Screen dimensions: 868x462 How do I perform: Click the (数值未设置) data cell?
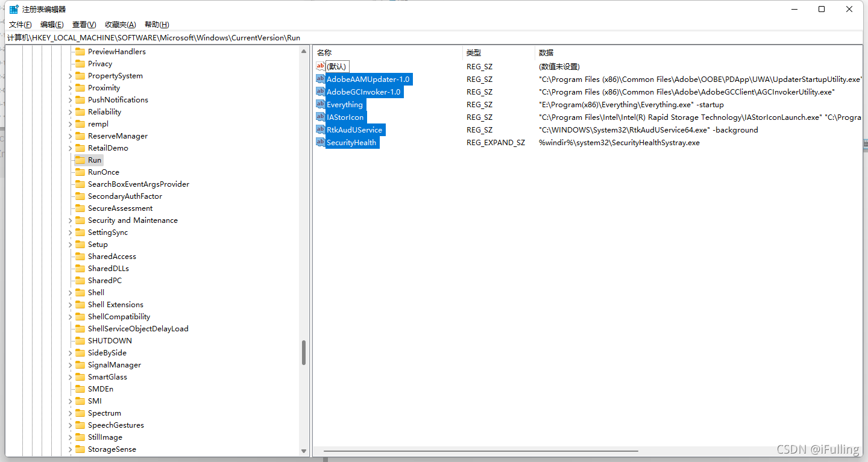(559, 66)
